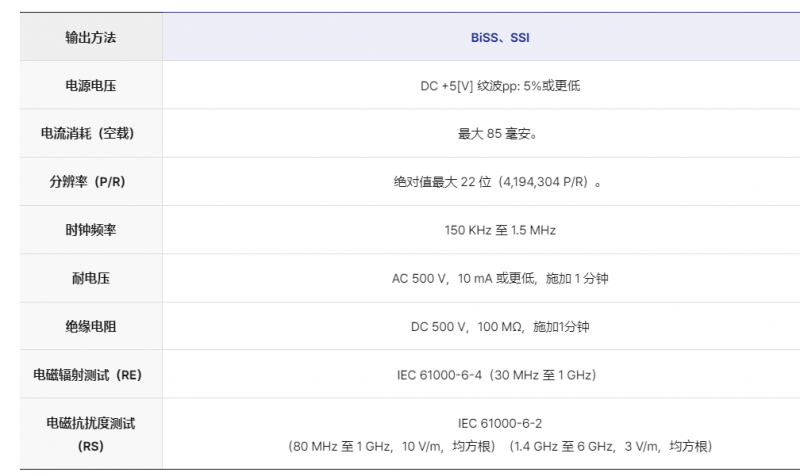Click the IEC 61000-6-2 standard text

point(500,423)
